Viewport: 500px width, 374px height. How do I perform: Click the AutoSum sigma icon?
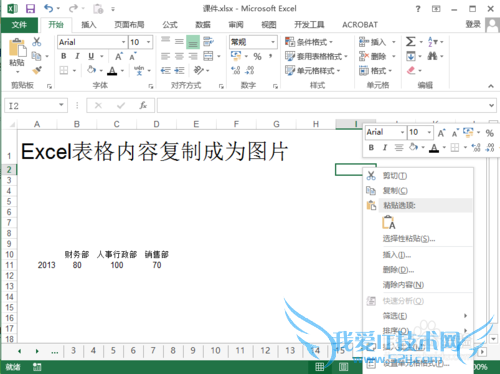click(x=410, y=42)
